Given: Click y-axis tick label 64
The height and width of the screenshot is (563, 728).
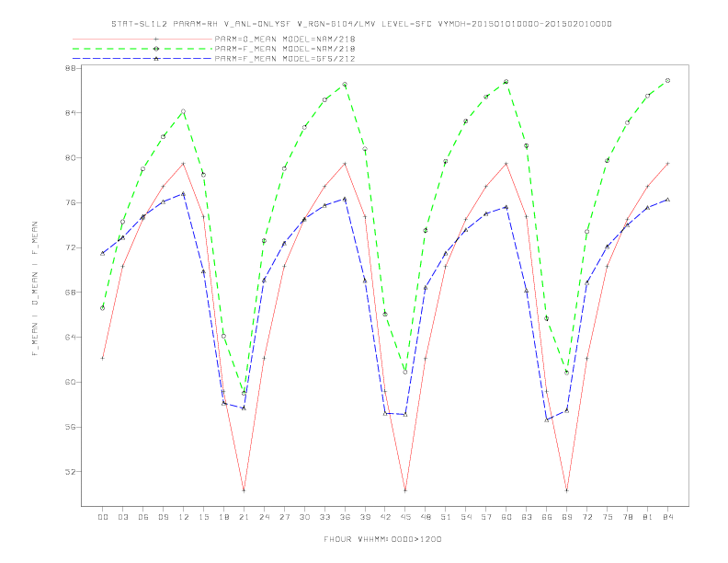Looking at the screenshot, I should click(70, 338).
